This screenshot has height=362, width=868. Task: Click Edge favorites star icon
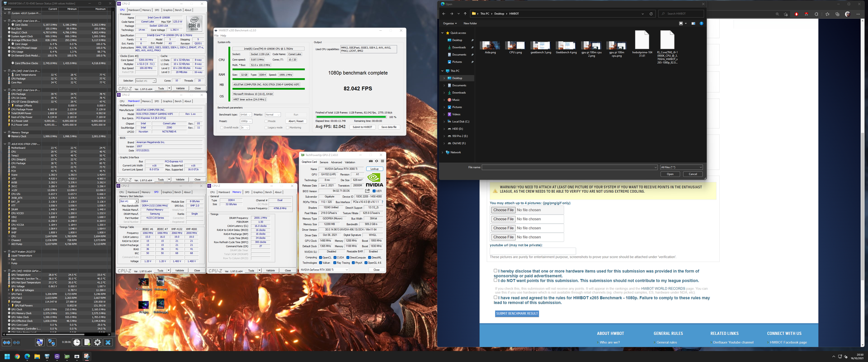(x=827, y=14)
